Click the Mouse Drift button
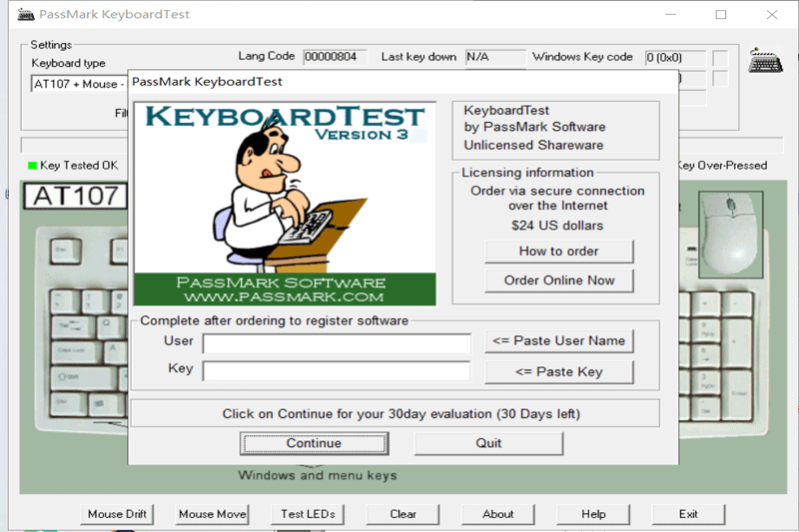The width and height of the screenshot is (799, 532). [x=117, y=514]
